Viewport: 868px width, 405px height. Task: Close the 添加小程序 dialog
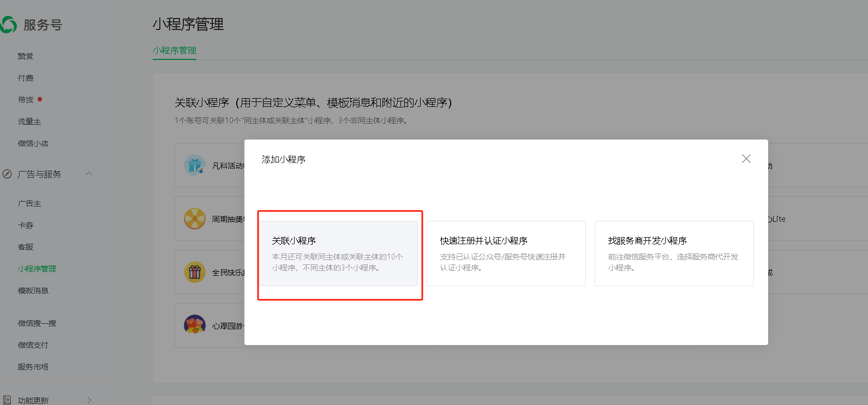click(746, 159)
